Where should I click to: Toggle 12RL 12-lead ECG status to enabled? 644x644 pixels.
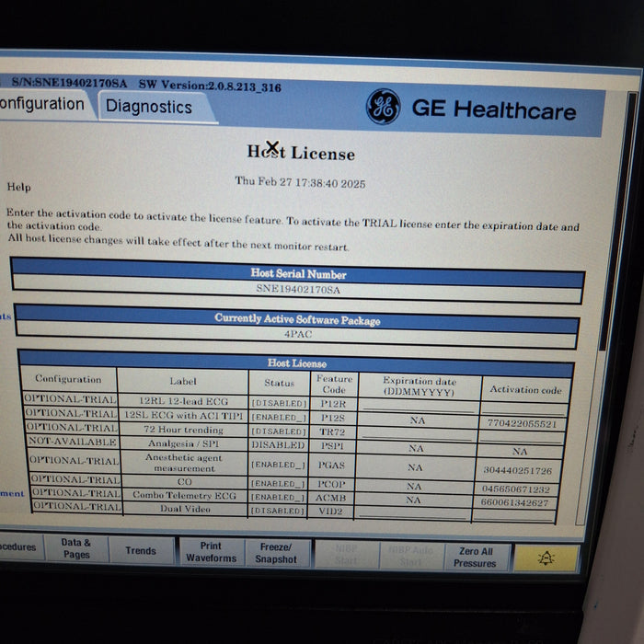tap(279, 403)
